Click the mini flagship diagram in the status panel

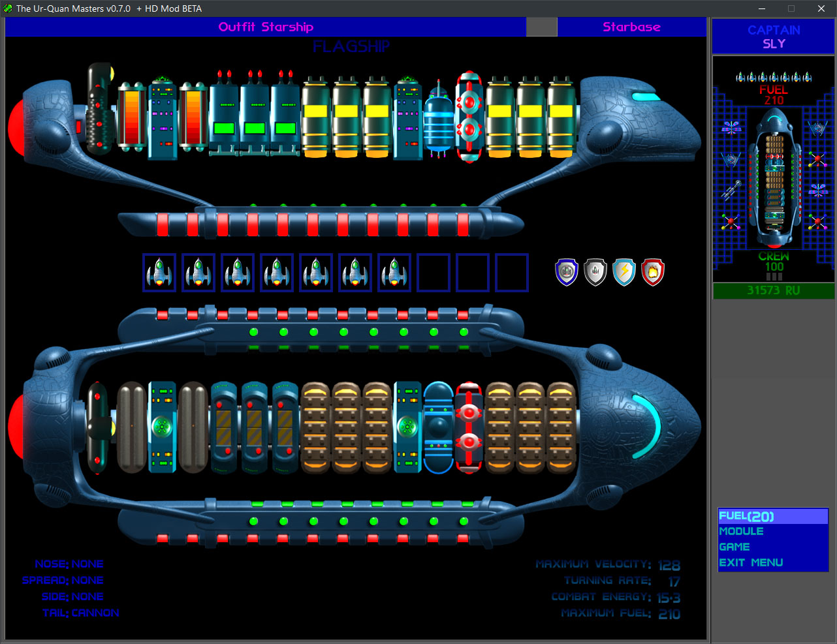[774, 179]
